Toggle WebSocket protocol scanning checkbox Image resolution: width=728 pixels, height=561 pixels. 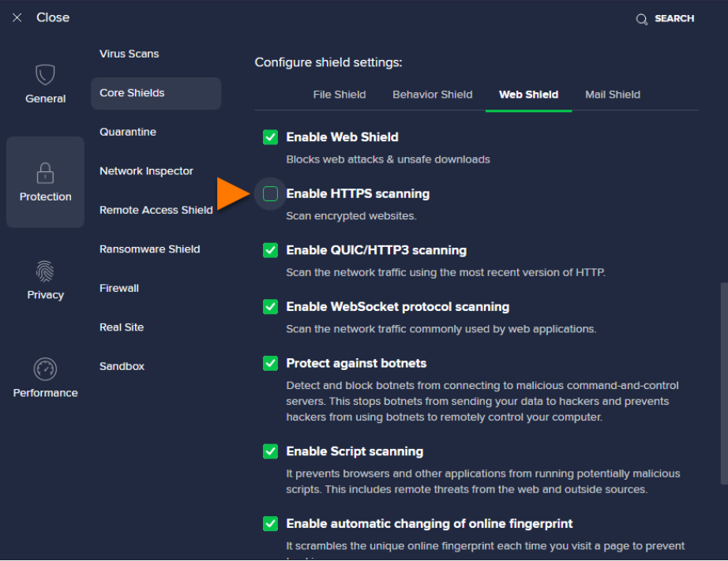click(271, 307)
